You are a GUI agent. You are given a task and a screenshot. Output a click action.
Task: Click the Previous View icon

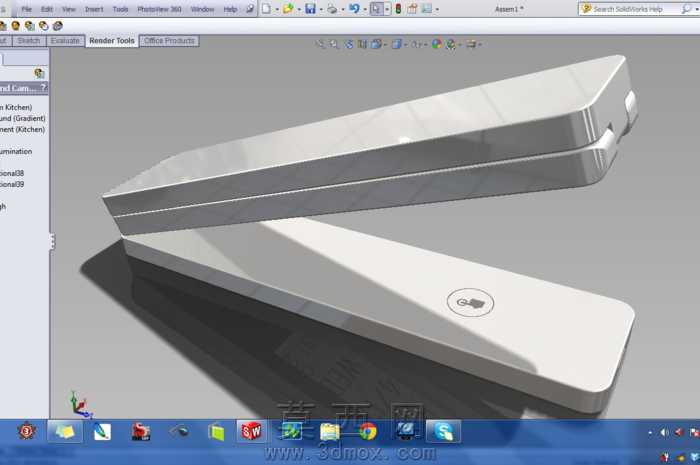pos(349,44)
